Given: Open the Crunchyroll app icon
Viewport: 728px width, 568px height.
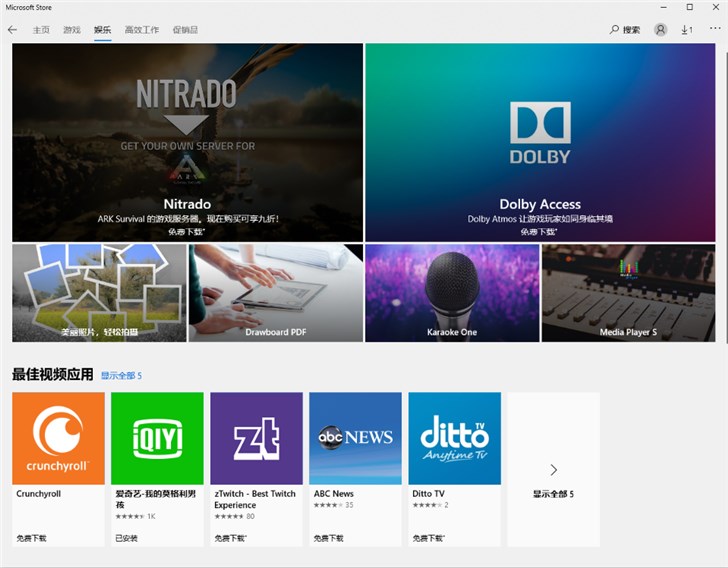Looking at the screenshot, I should pyautogui.click(x=58, y=438).
